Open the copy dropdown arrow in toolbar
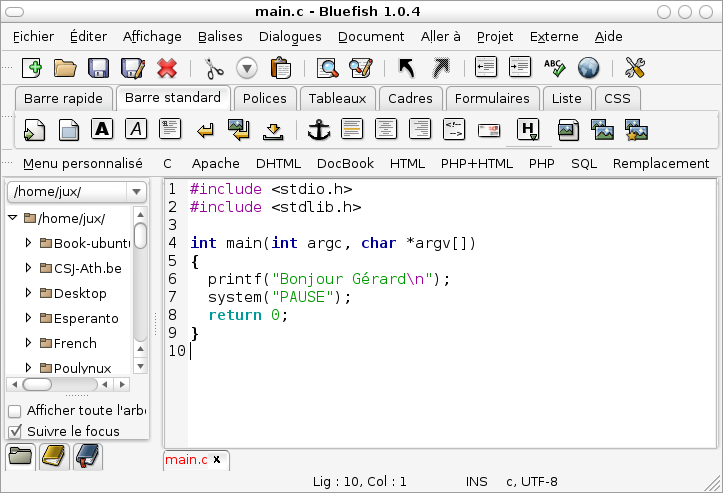Screen dimensions: 723x493 click(247, 68)
